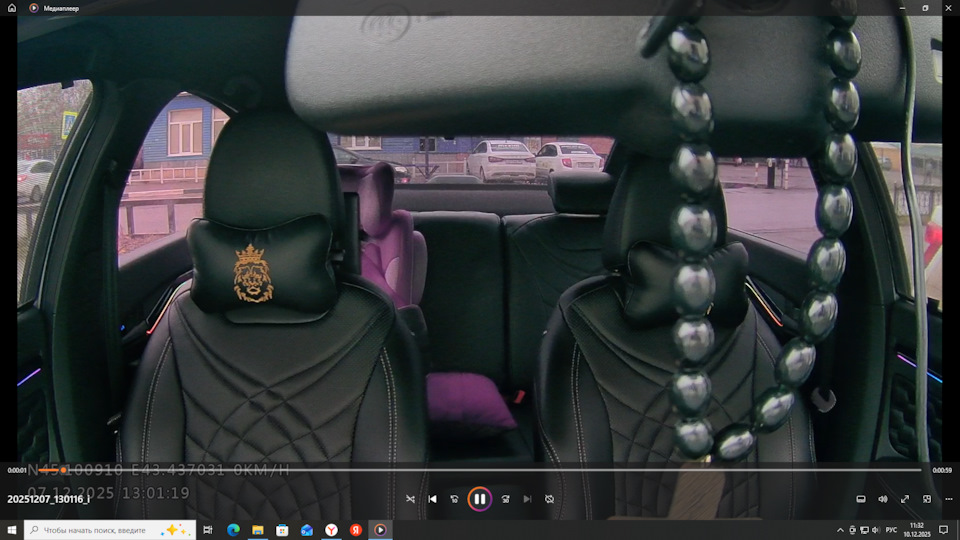Pause the video playback
The height and width of the screenshot is (540, 960).
pyautogui.click(x=479, y=499)
